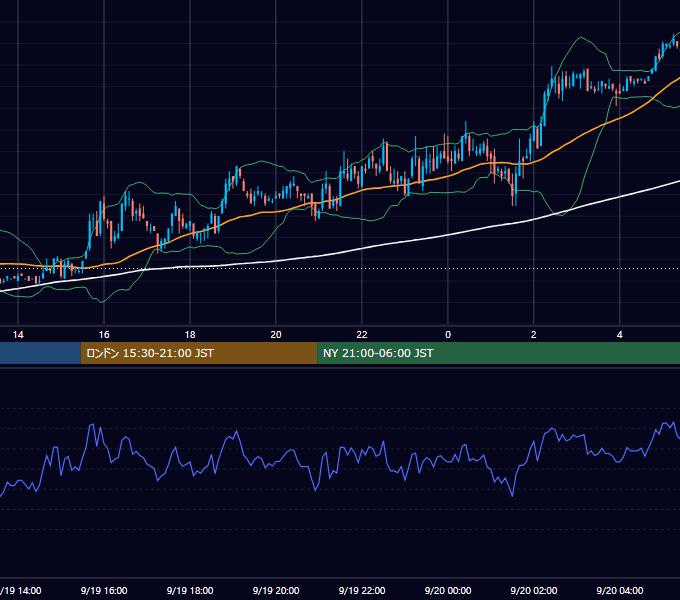The image size is (680, 600).
Task: Click the 9/19 16:00 date label
Action: pos(104,590)
